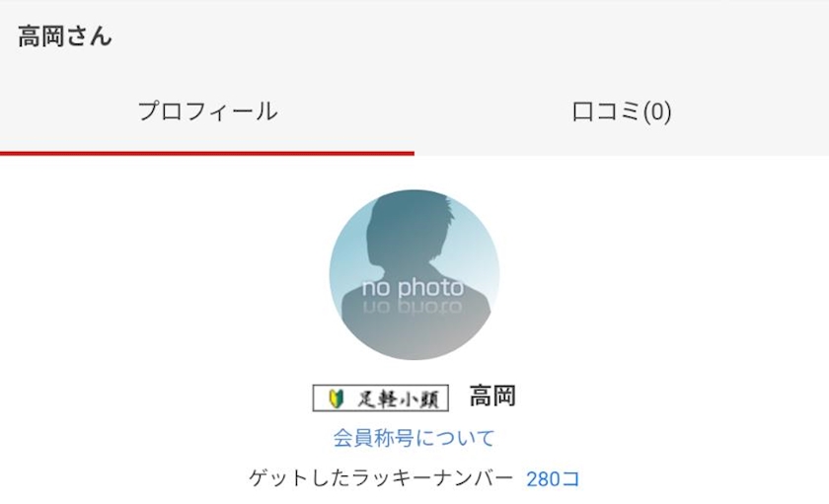Click the circular profile image placeholder
The width and height of the screenshot is (829, 504).
tap(414, 275)
